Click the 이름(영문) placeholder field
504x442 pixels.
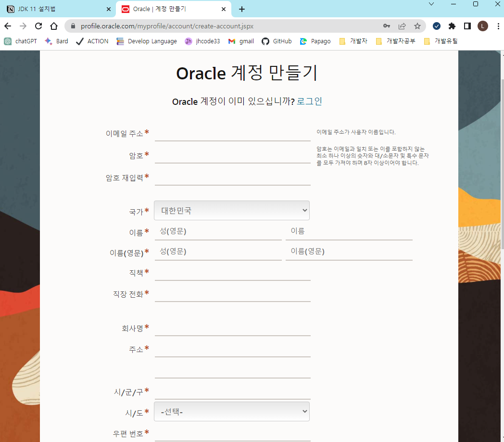[x=349, y=252]
